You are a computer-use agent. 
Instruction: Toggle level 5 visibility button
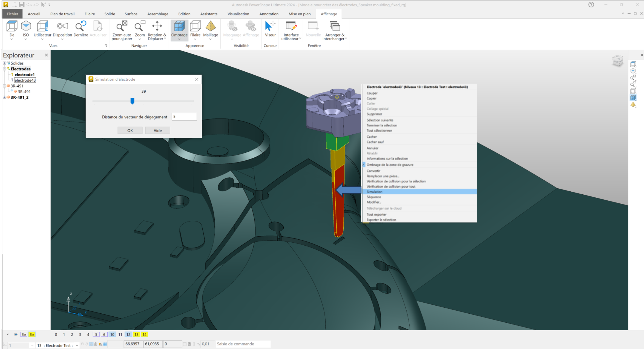[x=96, y=334]
